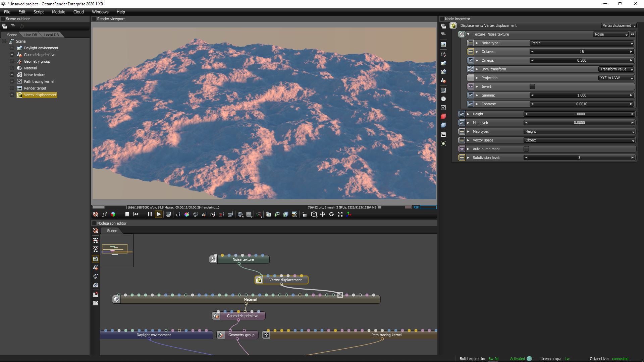This screenshot has height=362, width=644.
Task: Click the white balance picker icon
Action: point(186,215)
